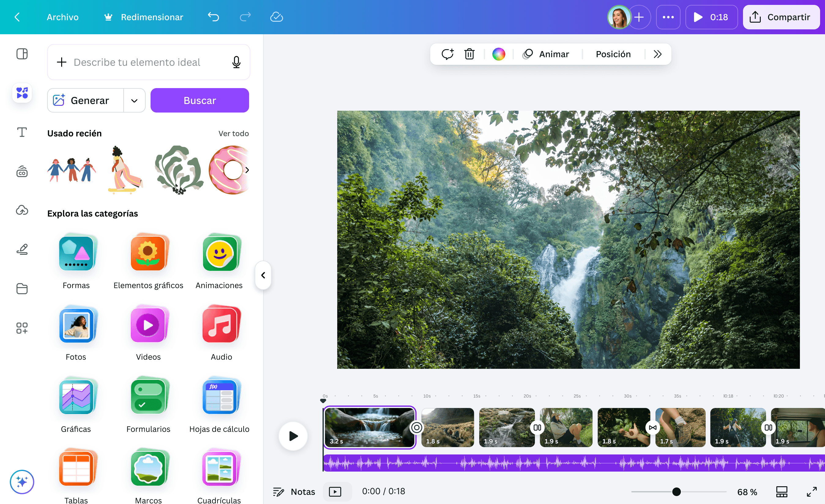
Task: Delete the selected element with the trash icon
Action: tap(469, 54)
